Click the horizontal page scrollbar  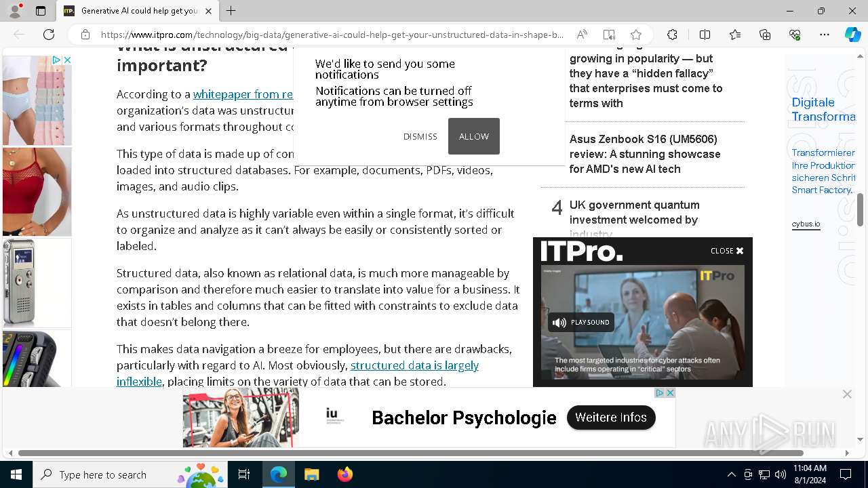click(411, 453)
